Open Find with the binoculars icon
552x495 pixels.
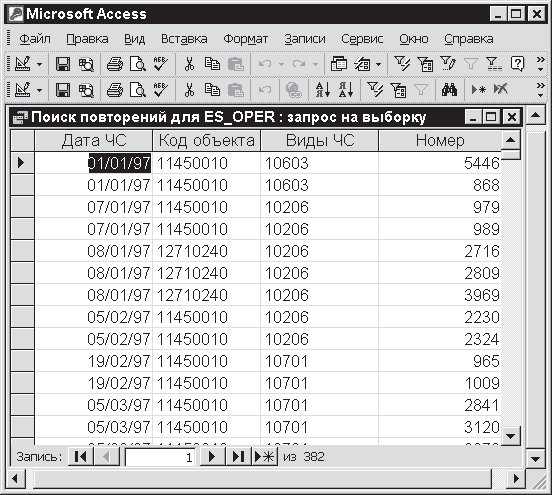tap(450, 90)
